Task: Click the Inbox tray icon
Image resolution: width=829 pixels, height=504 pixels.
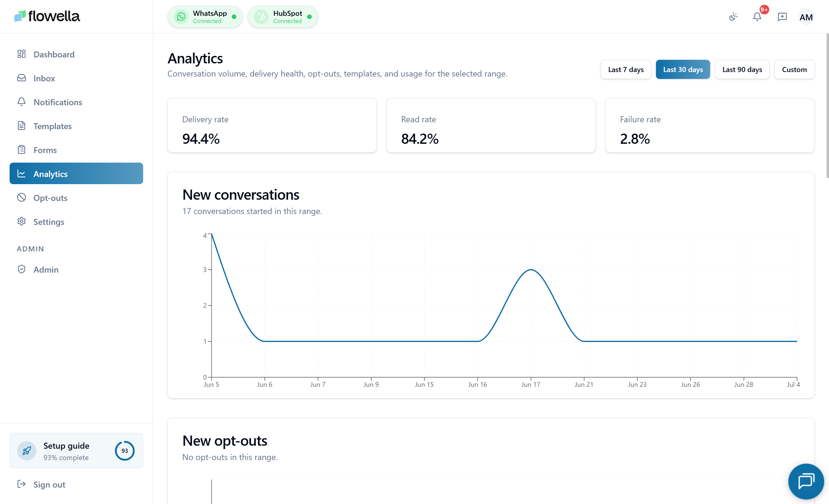Action: click(x=22, y=78)
